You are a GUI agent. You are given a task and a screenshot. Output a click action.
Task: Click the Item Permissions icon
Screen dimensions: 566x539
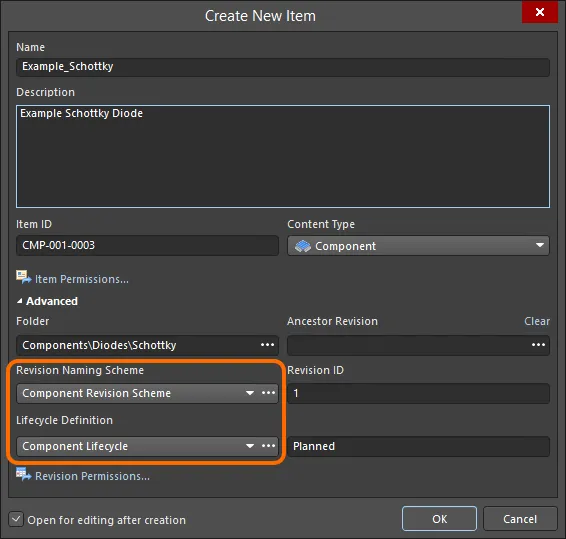(x=23, y=277)
